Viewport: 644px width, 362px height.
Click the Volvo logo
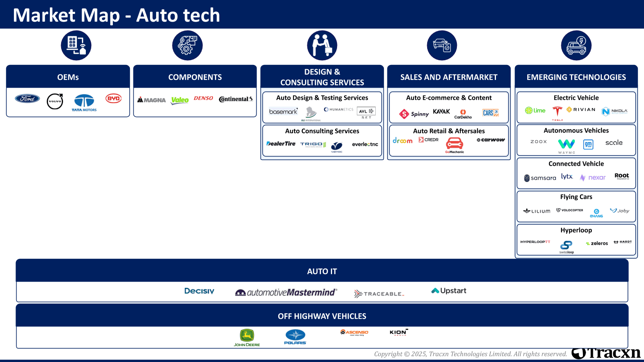55,101
